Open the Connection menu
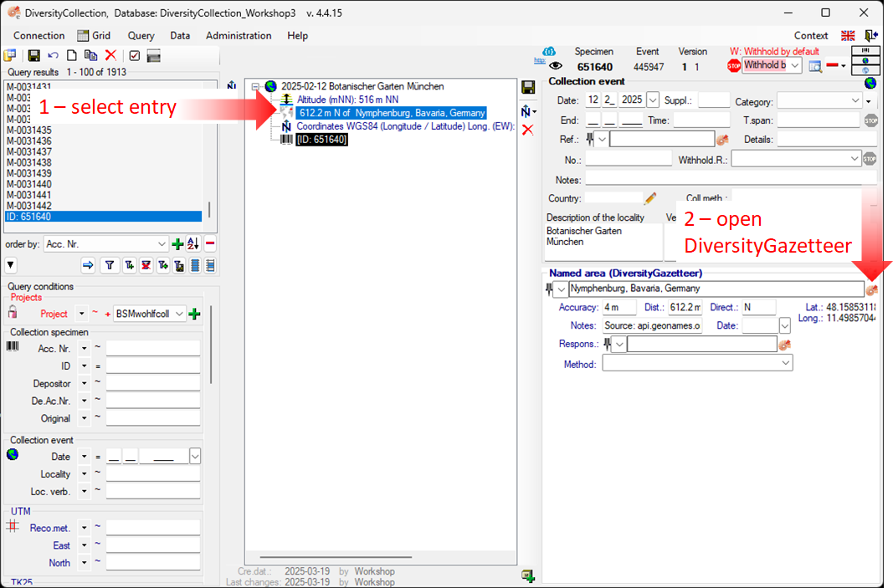Image resolution: width=893 pixels, height=588 pixels. [x=38, y=35]
